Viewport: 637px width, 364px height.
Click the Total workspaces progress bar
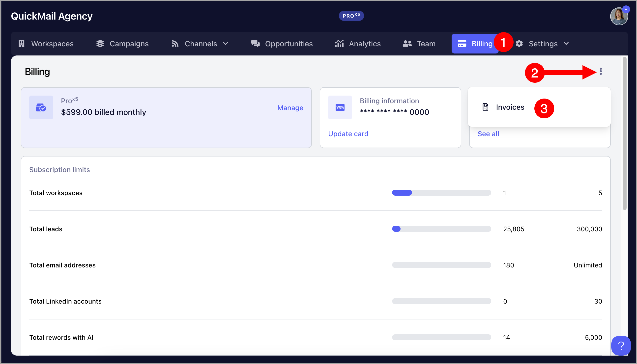(x=442, y=193)
